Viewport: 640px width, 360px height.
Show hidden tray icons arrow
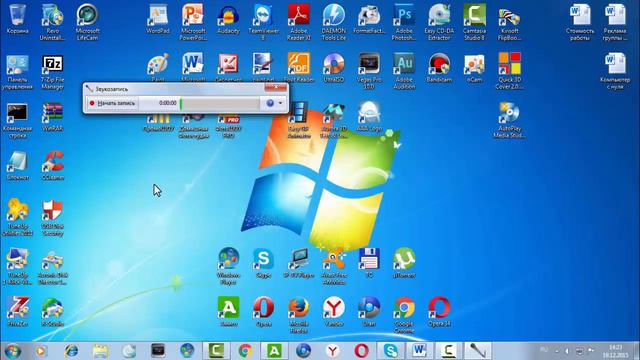[557, 351]
